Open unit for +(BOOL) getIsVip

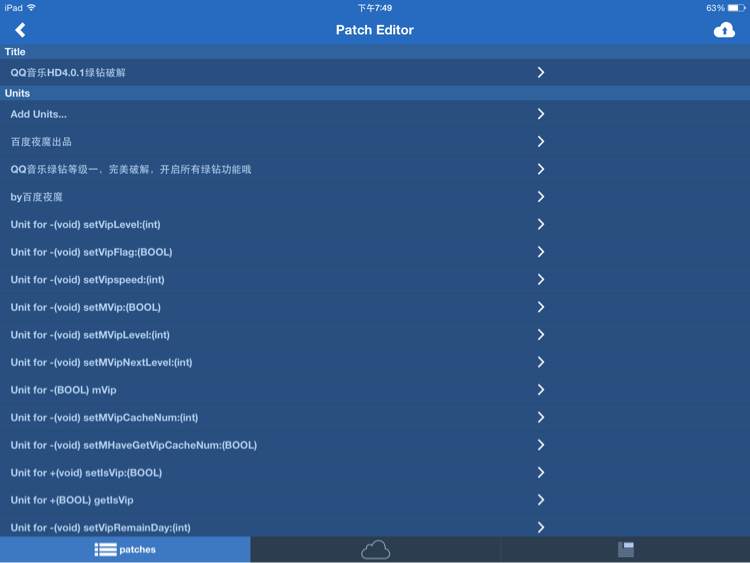[375, 500]
